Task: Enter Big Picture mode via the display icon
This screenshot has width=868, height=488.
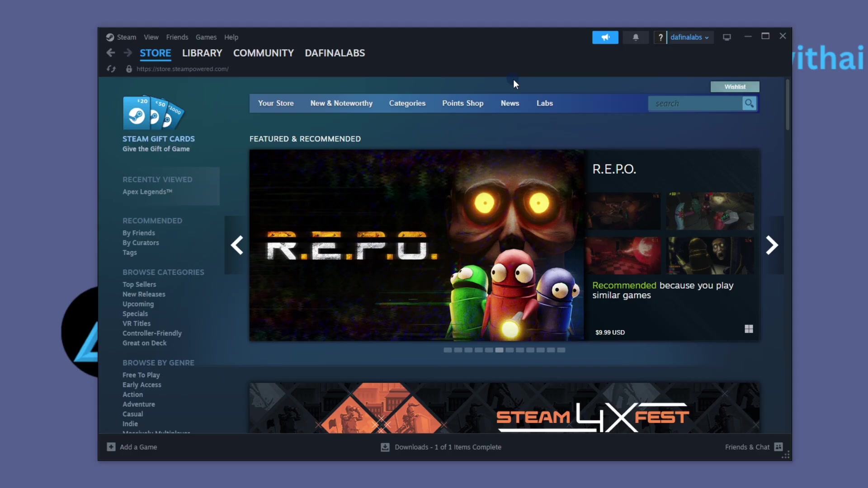Action: coord(726,37)
